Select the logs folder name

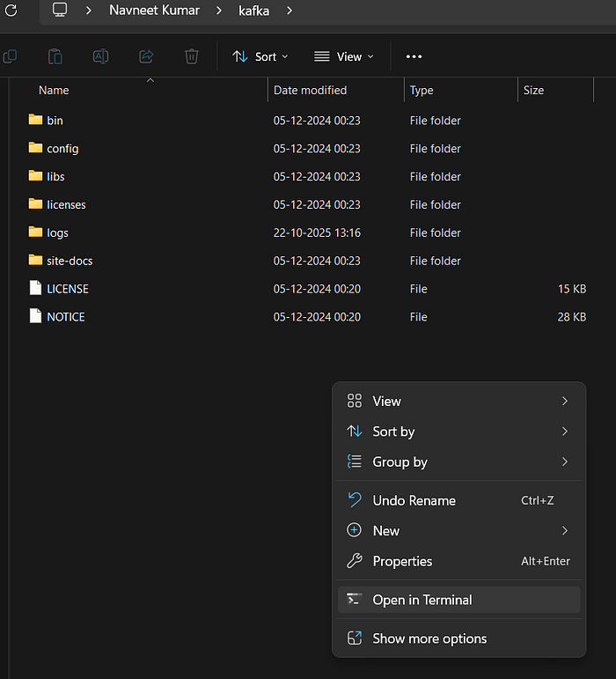57,233
